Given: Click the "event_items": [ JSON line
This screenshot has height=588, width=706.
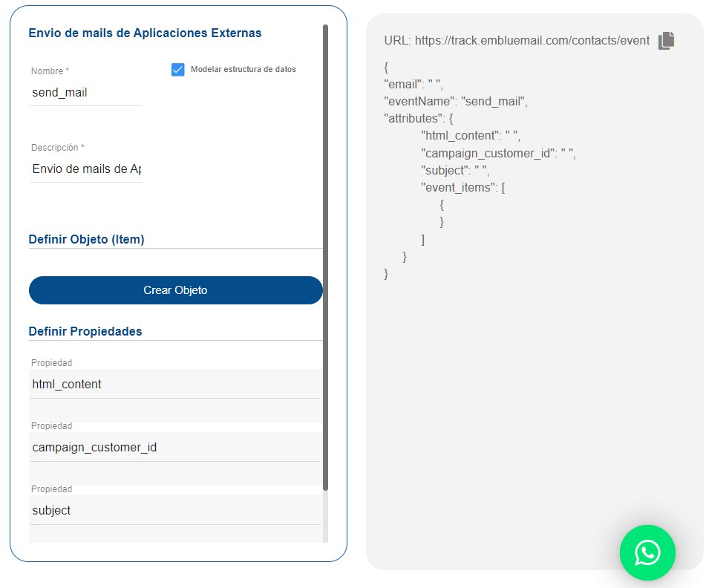Looking at the screenshot, I should (x=463, y=187).
